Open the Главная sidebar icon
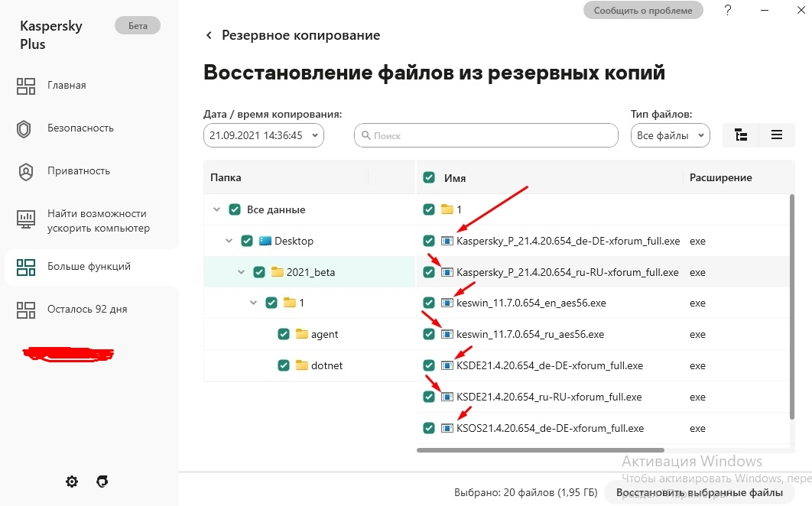This screenshot has width=812, height=506. pyautogui.click(x=26, y=86)
